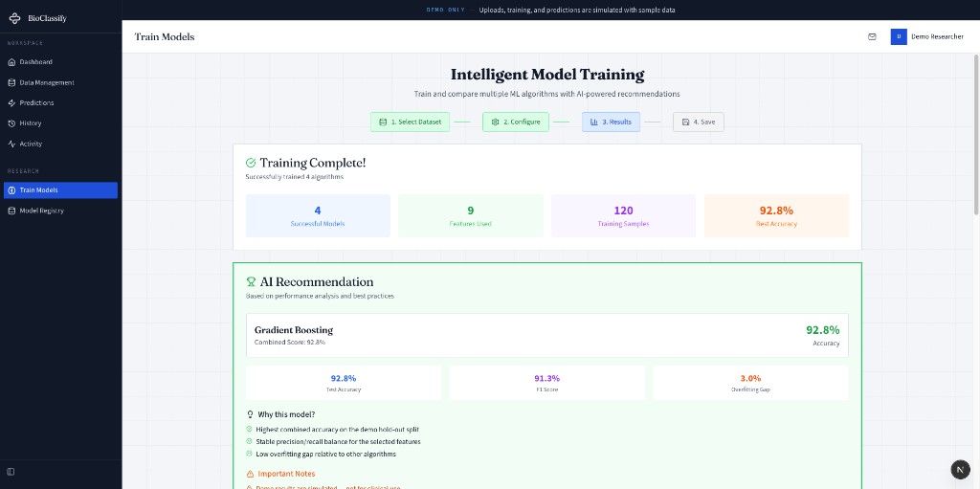Screen dimensions: 980x489
Task: Go to step 2 Configure
Action: [516, 122]
